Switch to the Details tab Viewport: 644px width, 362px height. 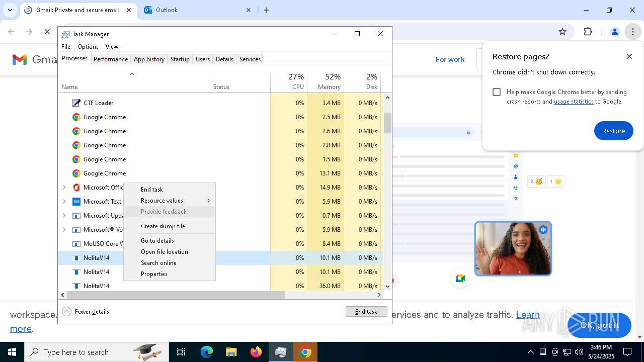[224, 59]
